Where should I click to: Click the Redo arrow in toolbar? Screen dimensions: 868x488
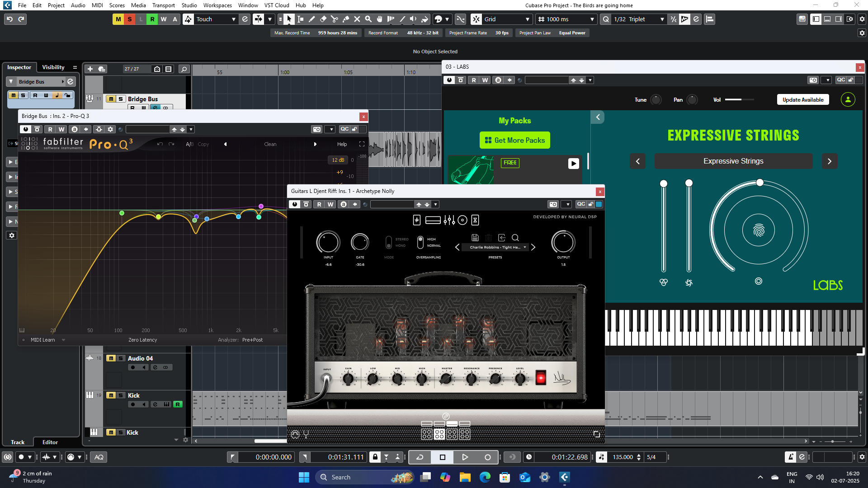(x=21, y=19)
